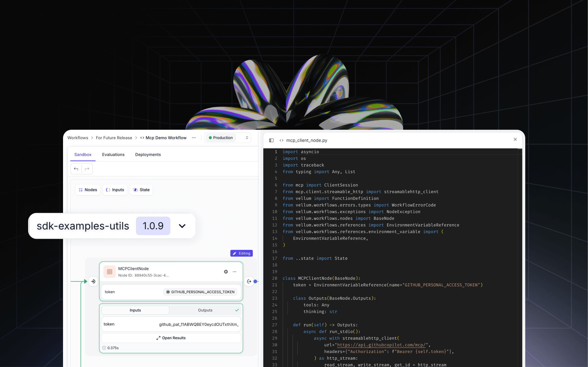Viewport: 588px width, 367px height.
Task: Click the Open Results button
Action: point(171,338)
